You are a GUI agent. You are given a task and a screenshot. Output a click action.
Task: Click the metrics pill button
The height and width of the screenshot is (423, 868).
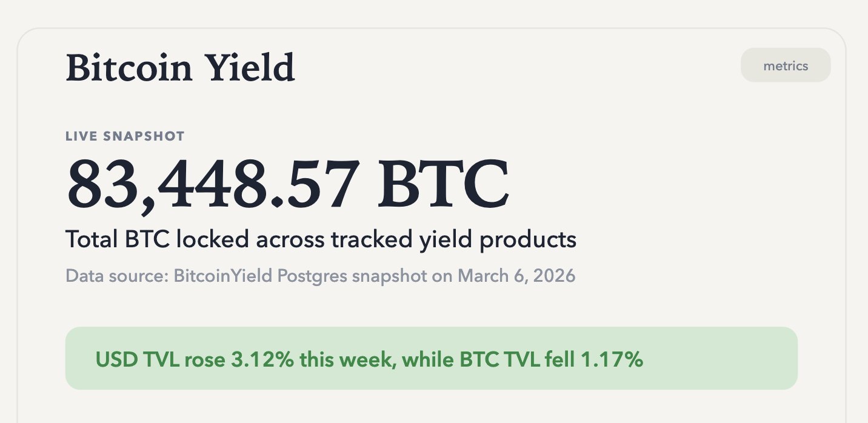point(786,65)
